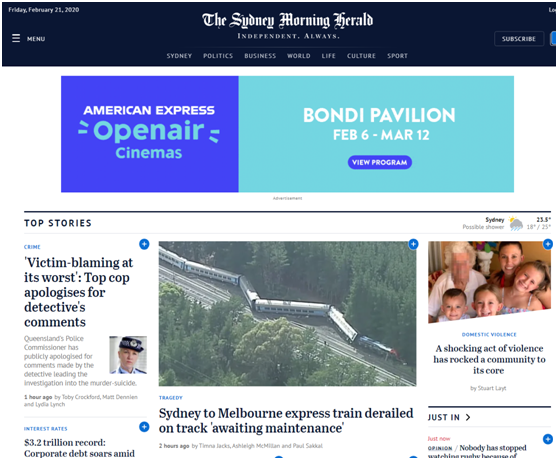This screenshot has height=460, width=558.
Task: Go to the Business section
Action: [260, 56]
